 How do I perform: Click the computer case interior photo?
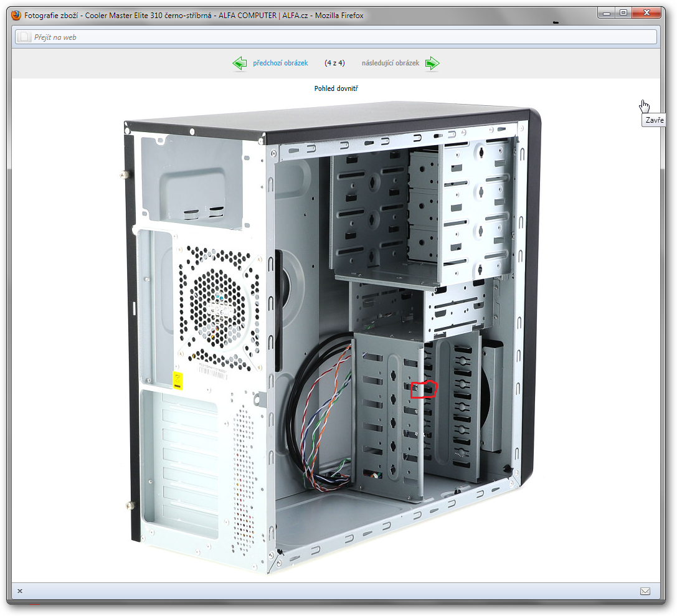tap(333, 338)
